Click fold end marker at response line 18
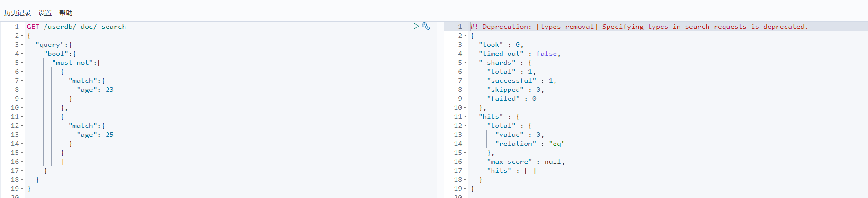The height and width of the screenshot is (198, 868). pyautogui.click(x=465, y=180)
